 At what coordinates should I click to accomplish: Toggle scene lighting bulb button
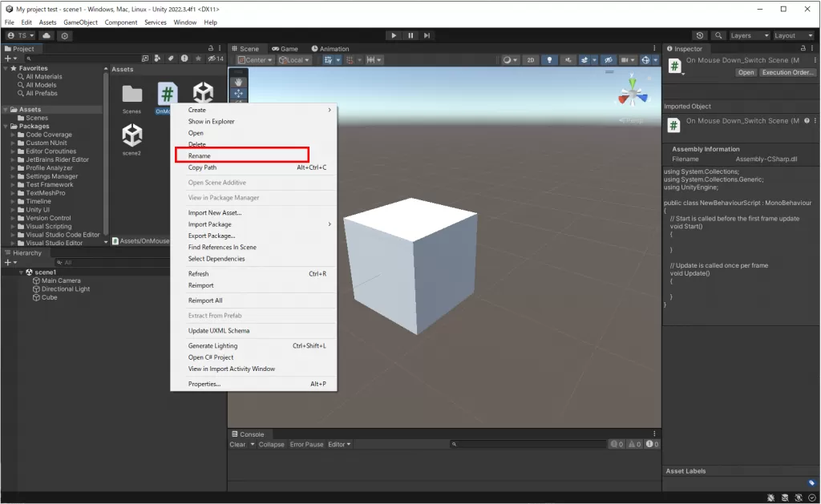(549, 60)
